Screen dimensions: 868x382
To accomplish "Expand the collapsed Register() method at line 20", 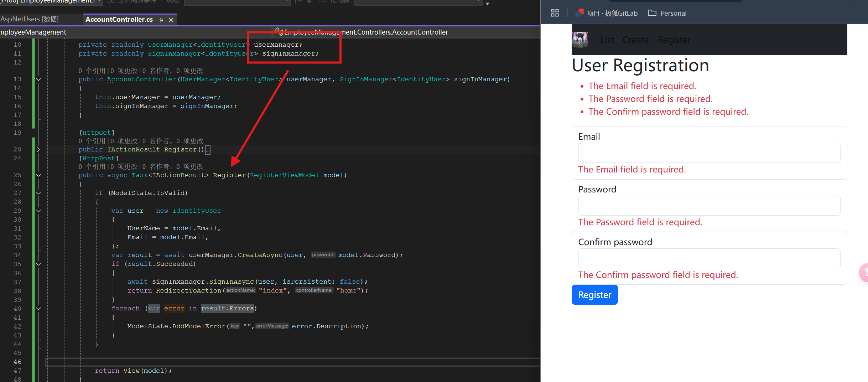I will pyautogui.click(x=38, y=150).
